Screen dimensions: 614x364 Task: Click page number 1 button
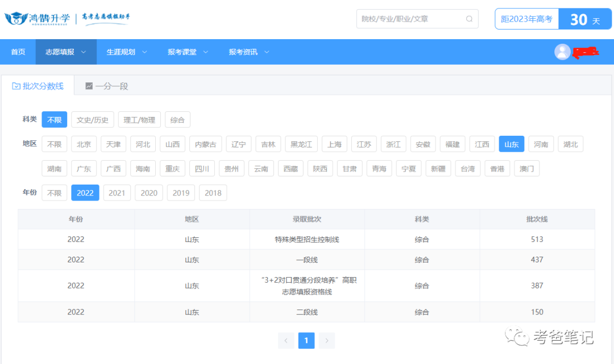click(x=306, y=341)
